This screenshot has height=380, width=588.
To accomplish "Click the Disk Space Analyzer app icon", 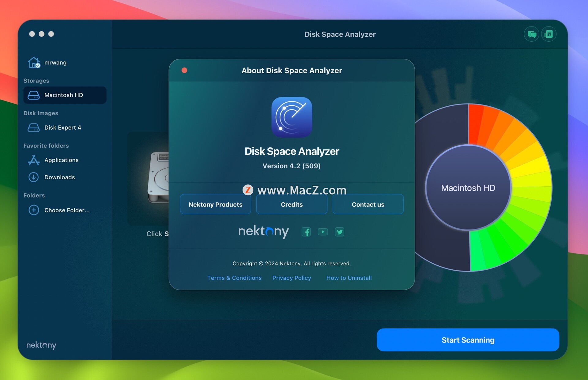I will [292, 117].
